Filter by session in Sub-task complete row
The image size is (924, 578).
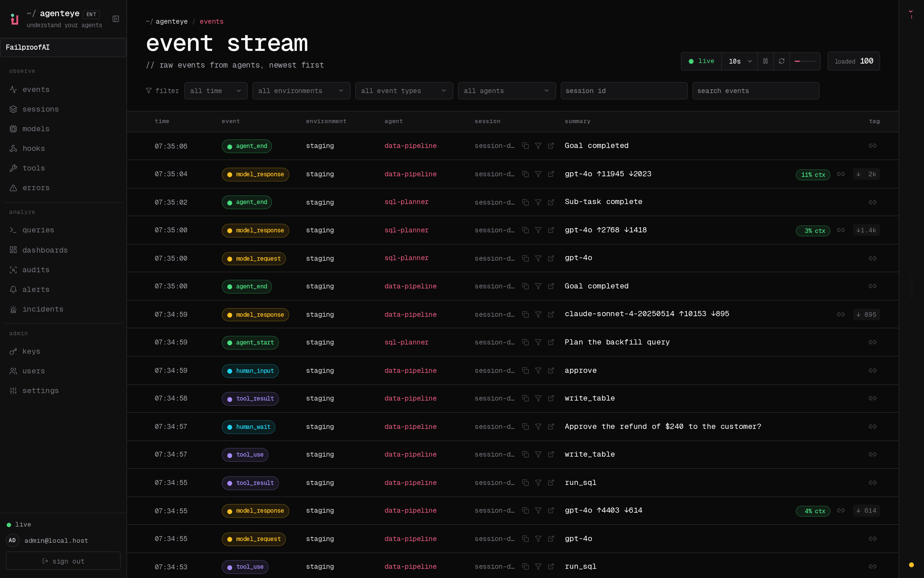pos(538,202)
